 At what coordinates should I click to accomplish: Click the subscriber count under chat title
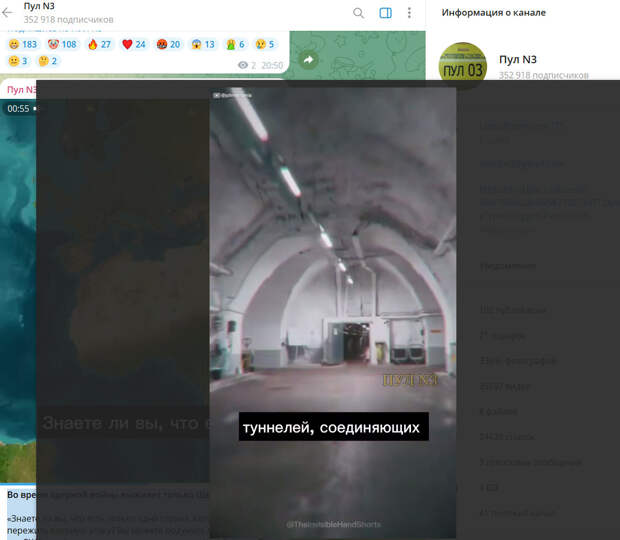pos(68,19)
